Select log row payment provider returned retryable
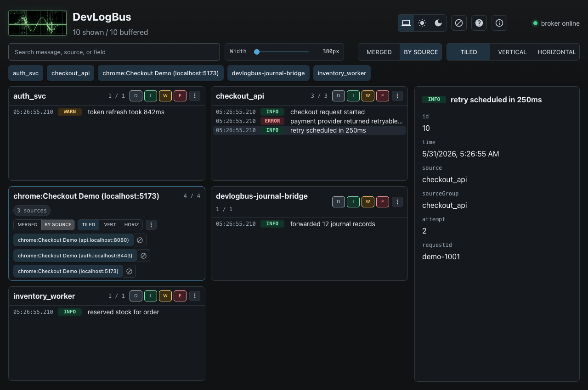Screen dimensions: 588x390 coord(309,121)
